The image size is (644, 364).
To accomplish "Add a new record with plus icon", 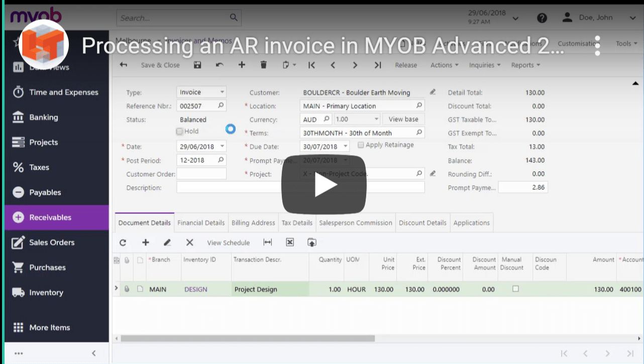I will click(242, 65).
